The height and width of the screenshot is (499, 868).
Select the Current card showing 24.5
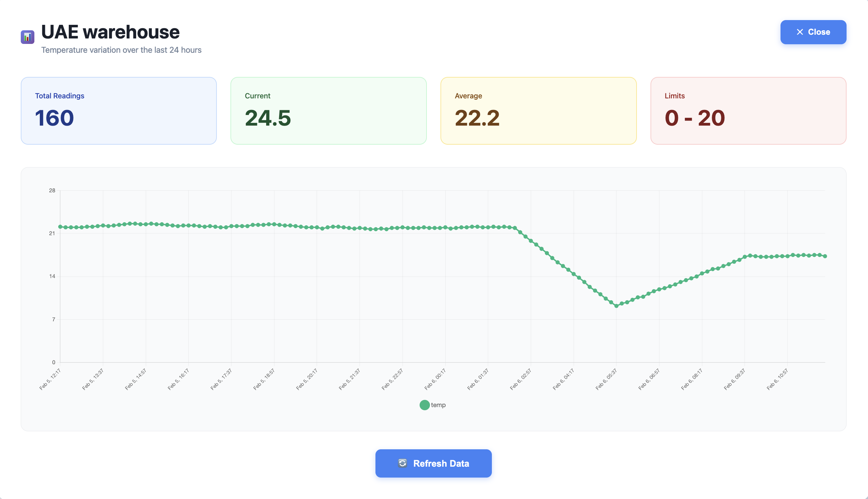pos(328,111)
